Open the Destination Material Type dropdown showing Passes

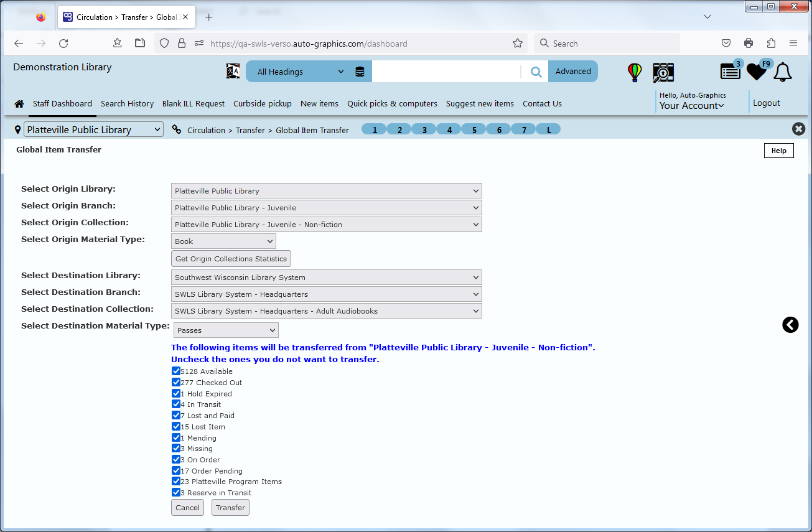click(226, 330)
